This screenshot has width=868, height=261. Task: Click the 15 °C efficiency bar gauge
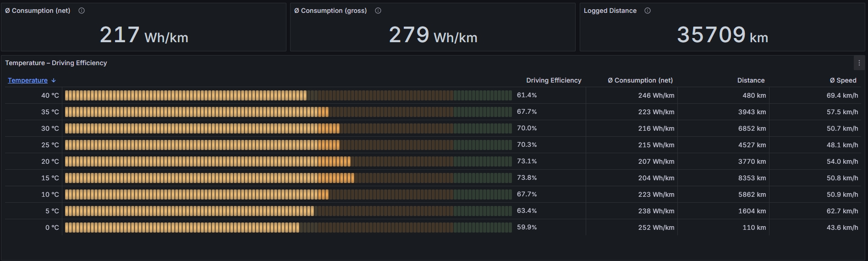[288, 178]
